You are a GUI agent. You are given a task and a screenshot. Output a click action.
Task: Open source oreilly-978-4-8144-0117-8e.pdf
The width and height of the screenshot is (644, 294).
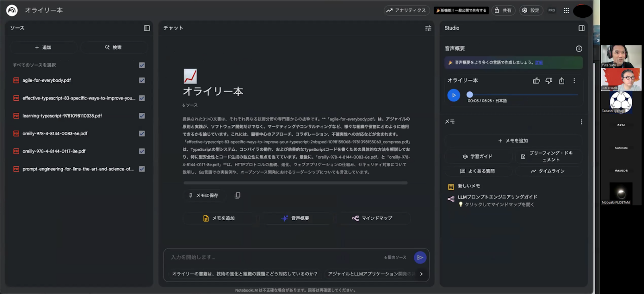[x=54, y=151]
